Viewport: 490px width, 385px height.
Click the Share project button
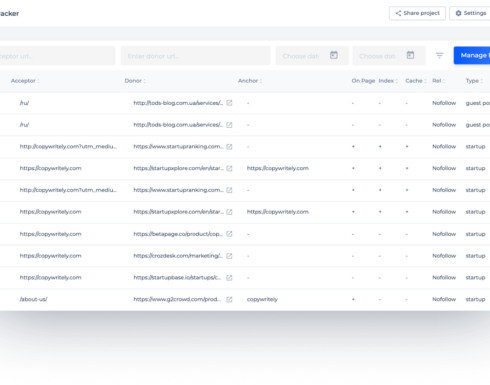(x=417, y=13)
